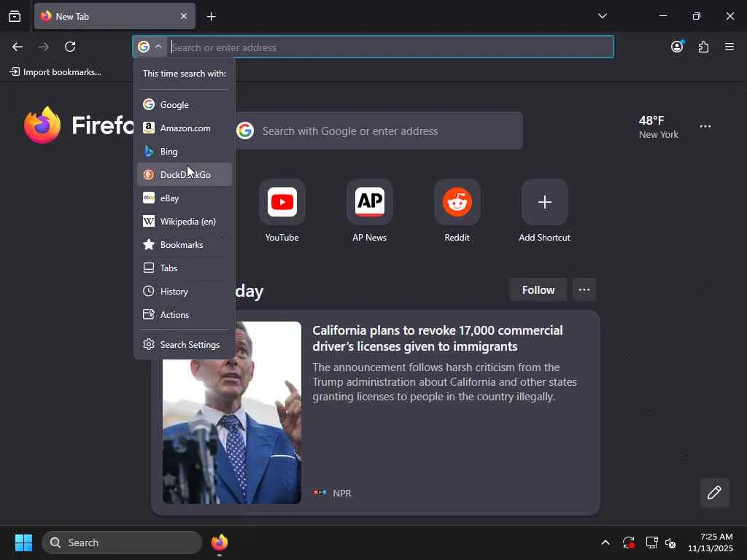Click the Firefox View icon left of the tabs

pos(15,16)
